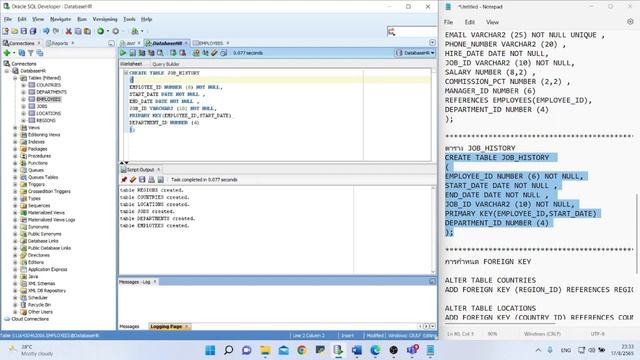Click the Undo arrow icon in main toolbar

click(x=46, y=31)
